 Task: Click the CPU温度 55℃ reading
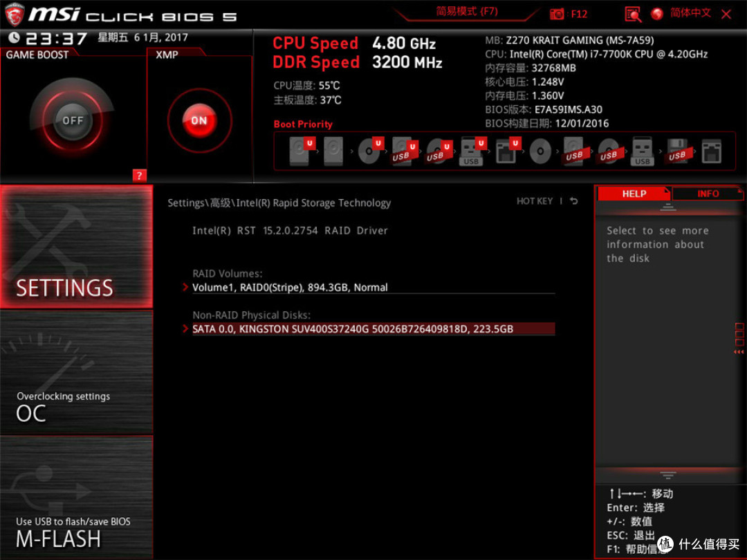(x=306, y=86)
